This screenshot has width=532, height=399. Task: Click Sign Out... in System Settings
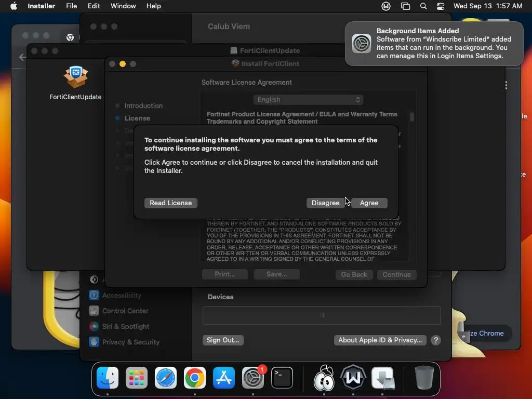point(223,340)
